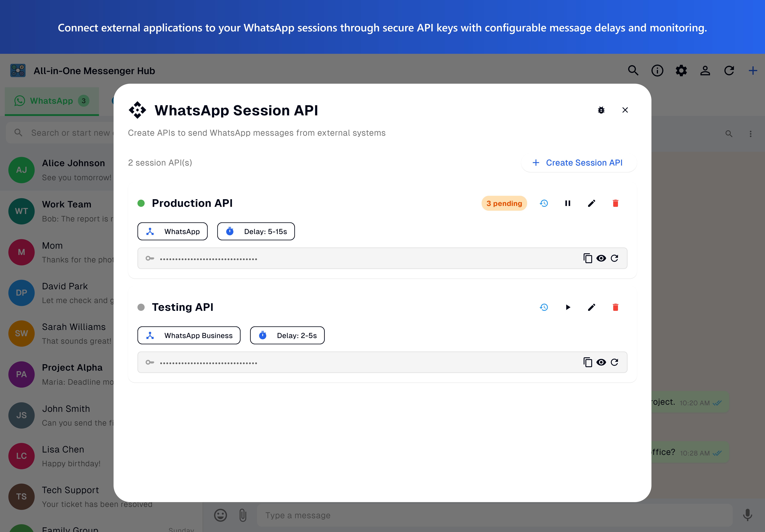Open the Sarah Williams chat
Screen dimensions: 765x532
[57, 334]
